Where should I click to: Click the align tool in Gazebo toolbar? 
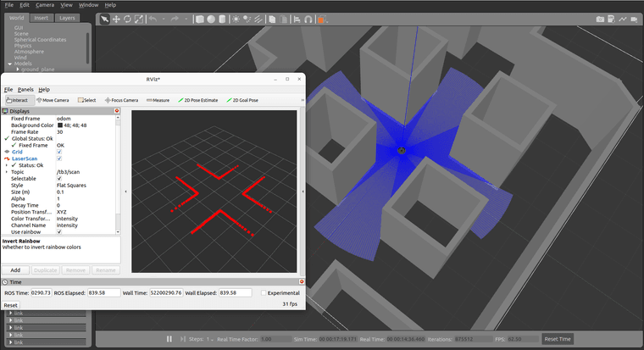point(297,19)
